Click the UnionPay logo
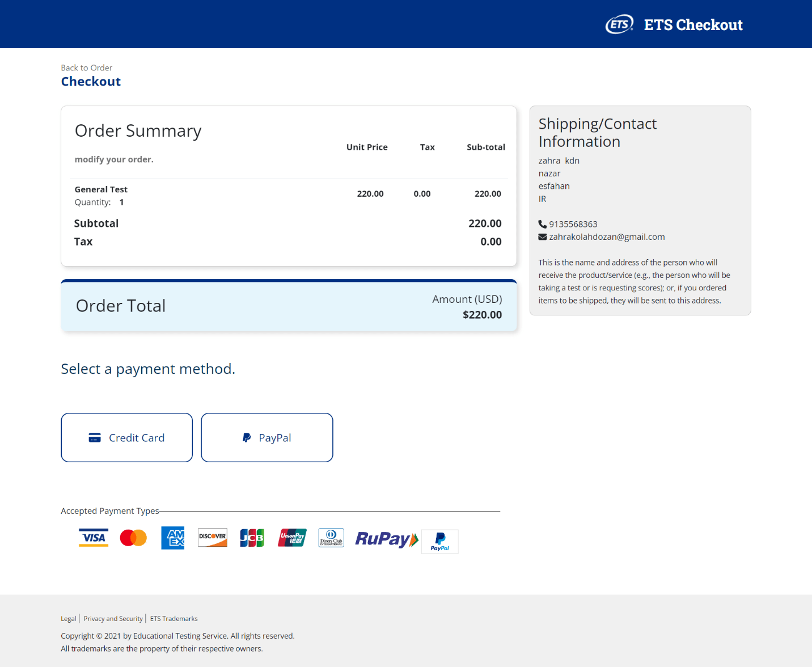 (x=293, y=538)
